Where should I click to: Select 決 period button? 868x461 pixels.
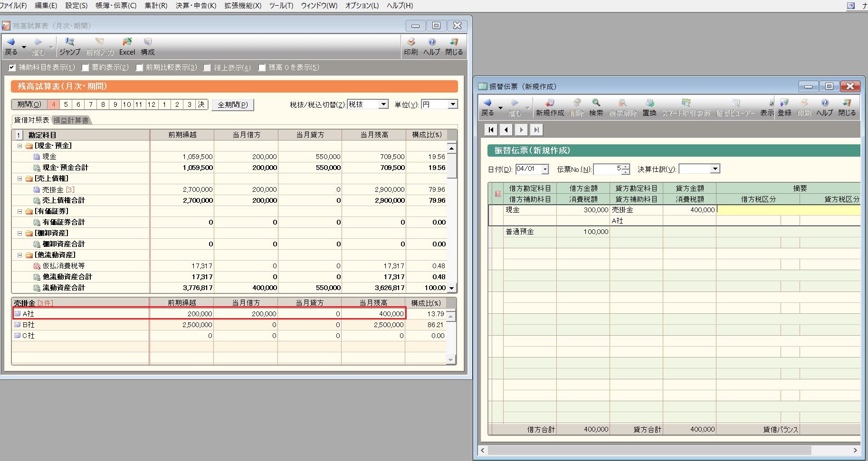pyautogui.click(x=201, y=104)
